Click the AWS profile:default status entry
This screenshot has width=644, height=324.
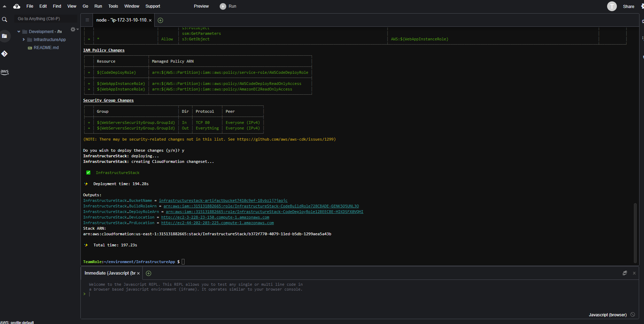pos(17,322)
